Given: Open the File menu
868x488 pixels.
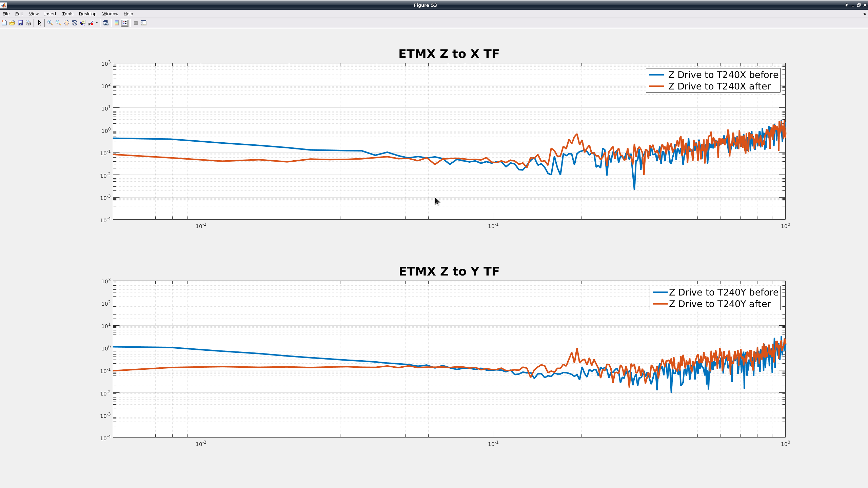Looking at the screenshot, I should pos(6,14).
